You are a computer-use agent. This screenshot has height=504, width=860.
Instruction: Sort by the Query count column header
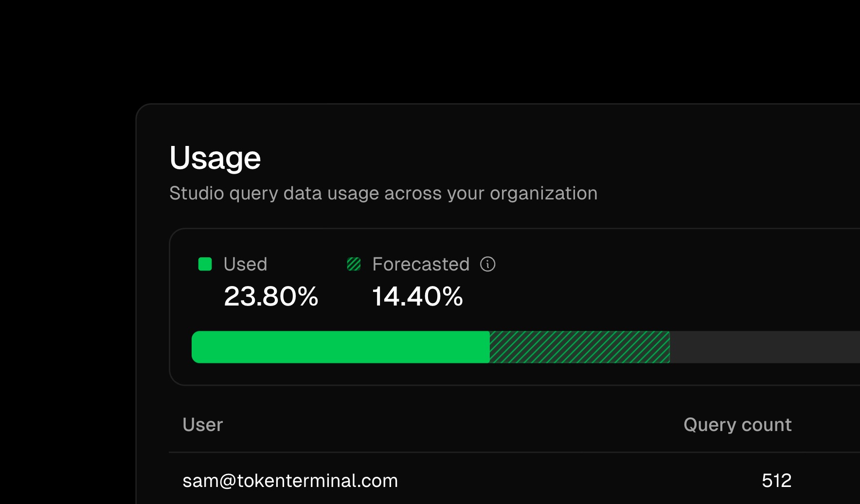coord(737,425)
